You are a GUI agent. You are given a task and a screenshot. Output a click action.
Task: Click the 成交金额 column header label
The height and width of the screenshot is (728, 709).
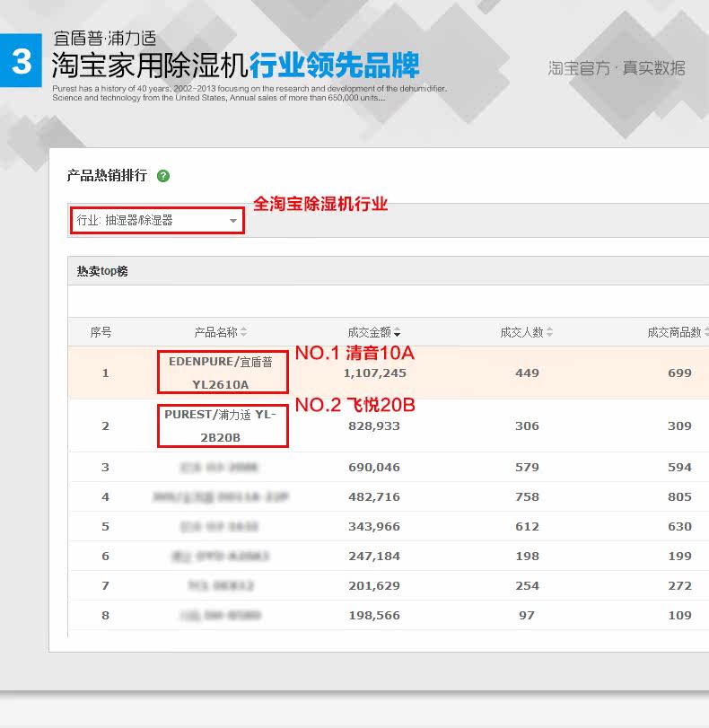pyautogui.click(x=369, y=332)
